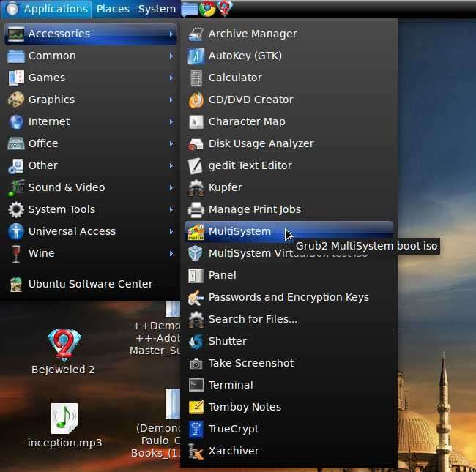Click the gedit Text Editor icon
Viewport: 476px width, 472px height.
point(196,165)
